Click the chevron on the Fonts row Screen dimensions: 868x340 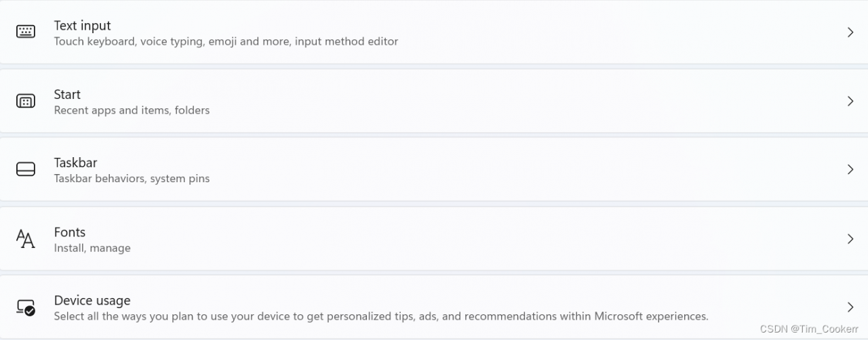pos(850,238)
